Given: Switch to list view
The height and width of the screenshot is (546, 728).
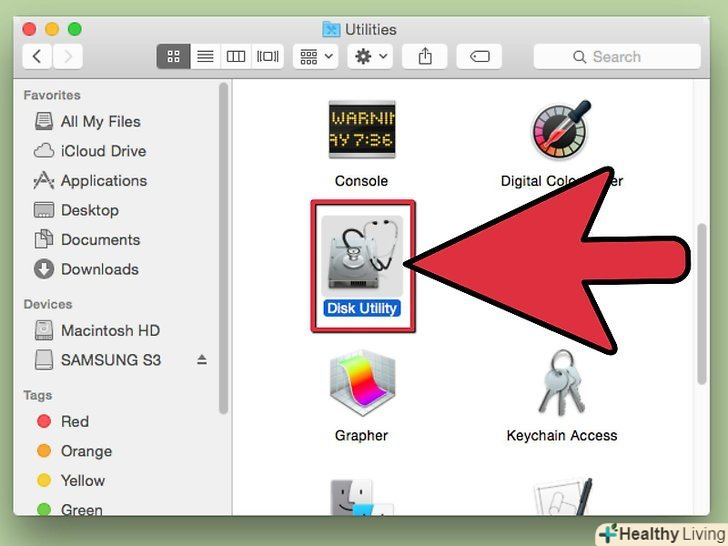Looking at the screenshot, I should pos(205,57).
